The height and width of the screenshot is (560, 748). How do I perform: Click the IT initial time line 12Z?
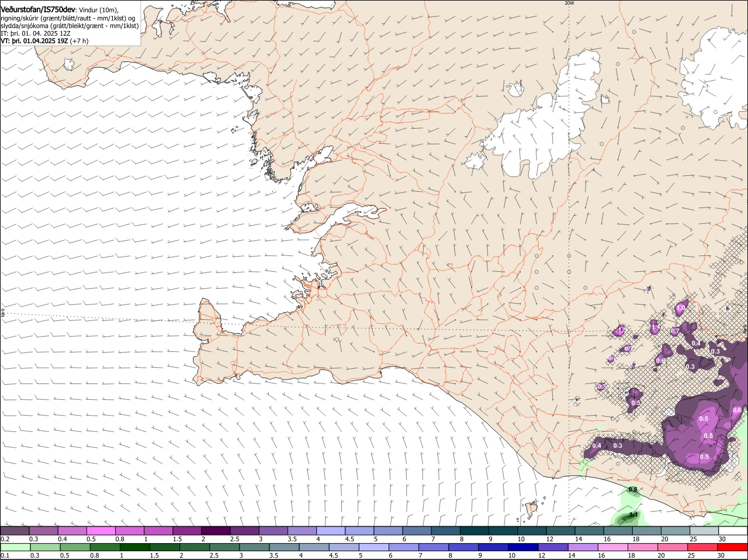pyautogui.click(x=35, y=33)
